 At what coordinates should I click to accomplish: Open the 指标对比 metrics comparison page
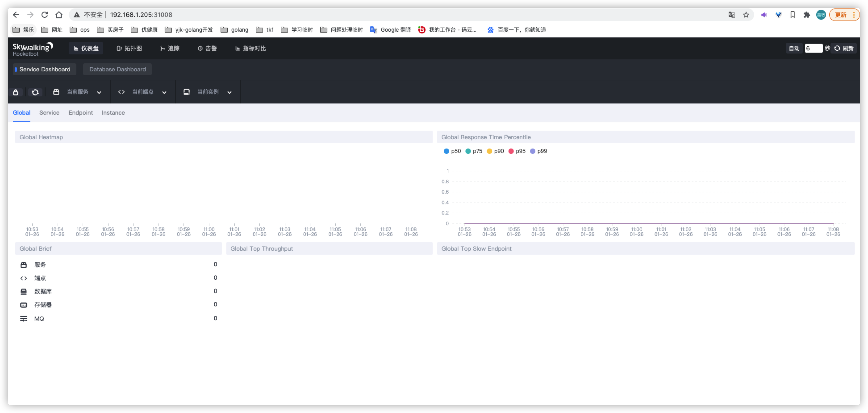pos(250,48)
